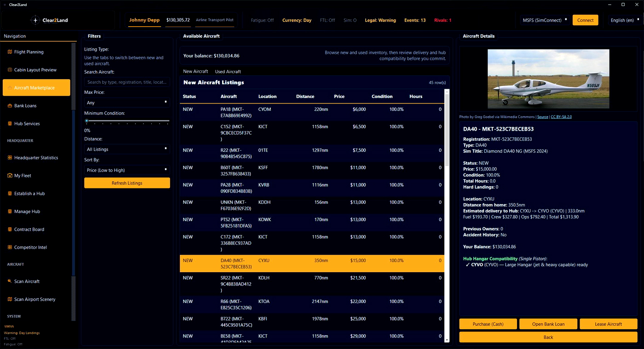
Task: Select the B60T listing at KSFF
Action: click(x=312, y=171)
